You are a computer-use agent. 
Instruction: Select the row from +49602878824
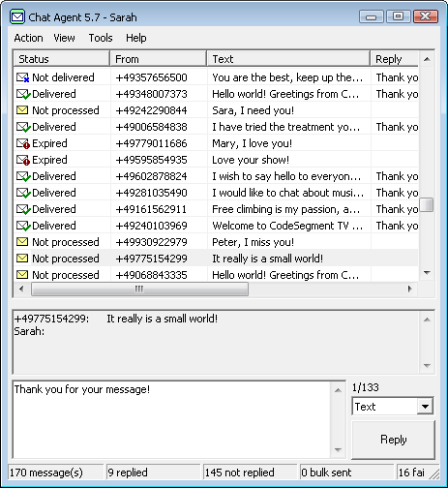click(216, 176)
